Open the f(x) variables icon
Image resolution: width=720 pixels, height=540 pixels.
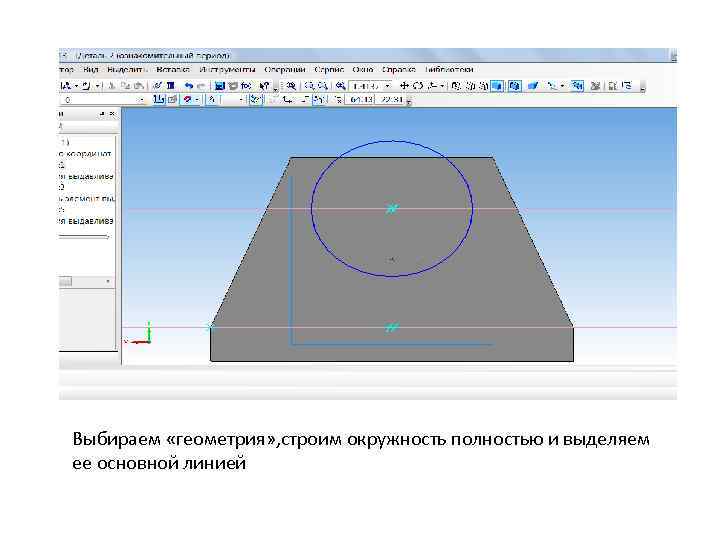pyautogui.click(x=246, y=86)
